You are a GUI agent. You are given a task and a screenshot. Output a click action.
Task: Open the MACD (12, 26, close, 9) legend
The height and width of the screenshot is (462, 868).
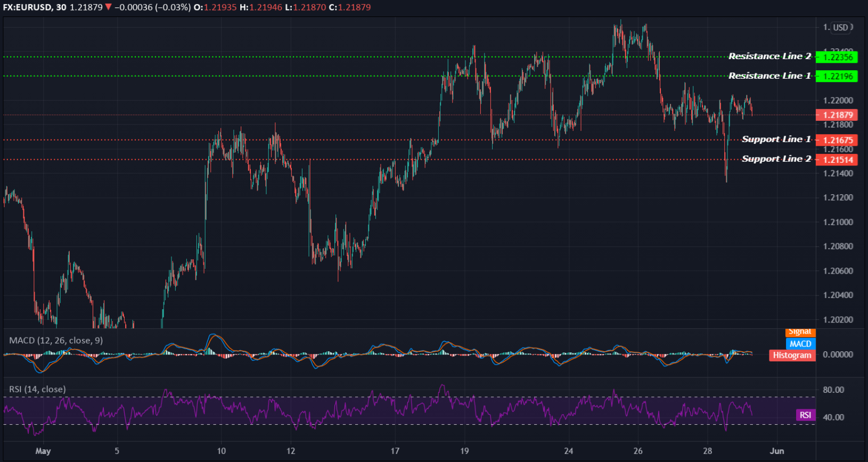tap(56, 340)
